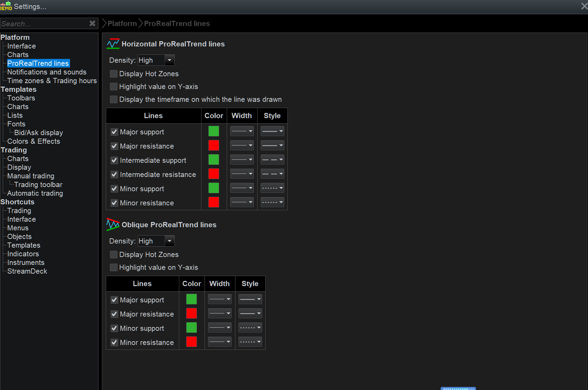588x390 pixels.
Task: Open style dropdown for oblique Major support
Action: click(x=250, y=299)
